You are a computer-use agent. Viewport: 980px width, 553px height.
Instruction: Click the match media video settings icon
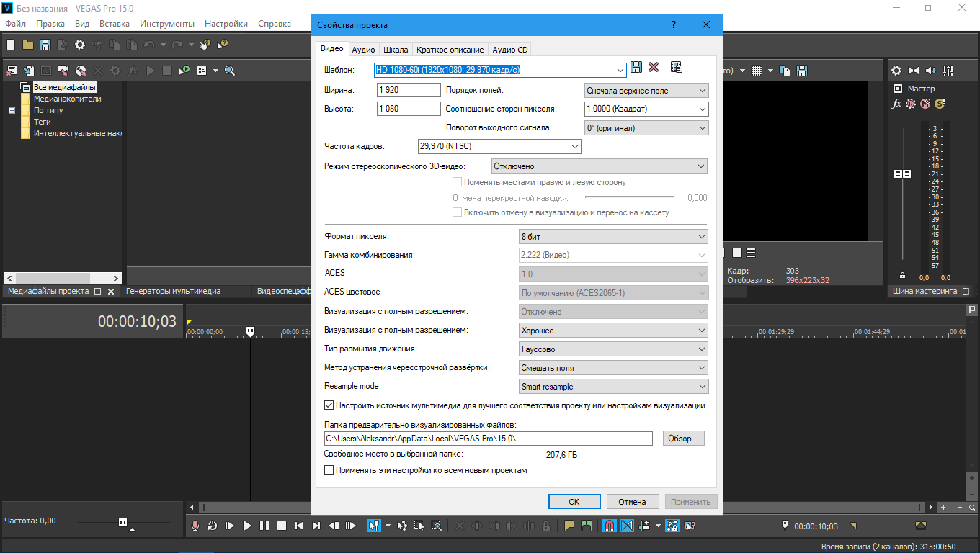(x=677, y=67)
